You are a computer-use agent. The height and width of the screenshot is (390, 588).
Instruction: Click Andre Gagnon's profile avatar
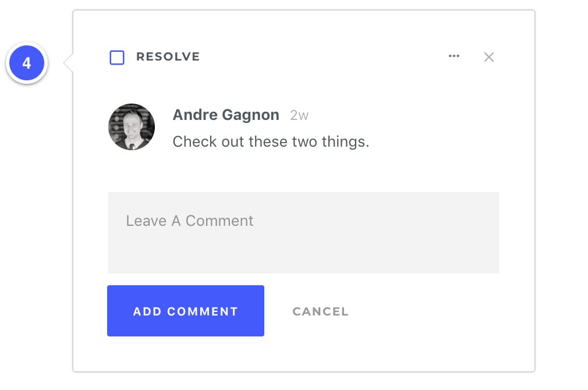pyautogui.click(x=132, y=127)
